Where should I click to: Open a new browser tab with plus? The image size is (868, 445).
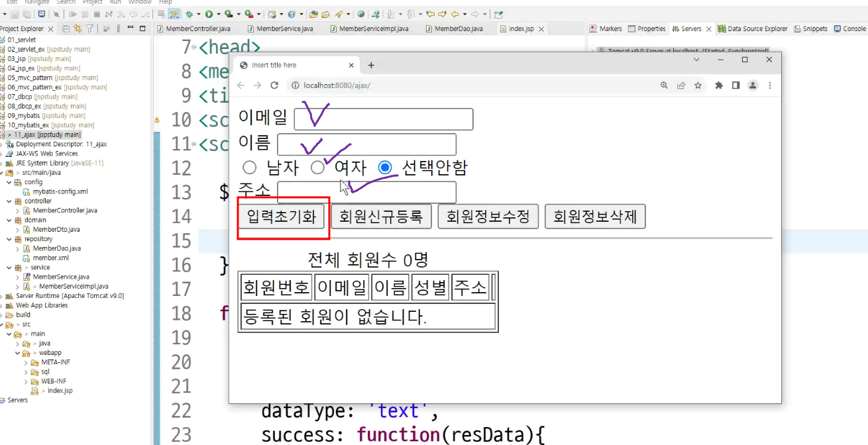click(x=371, y=65)
